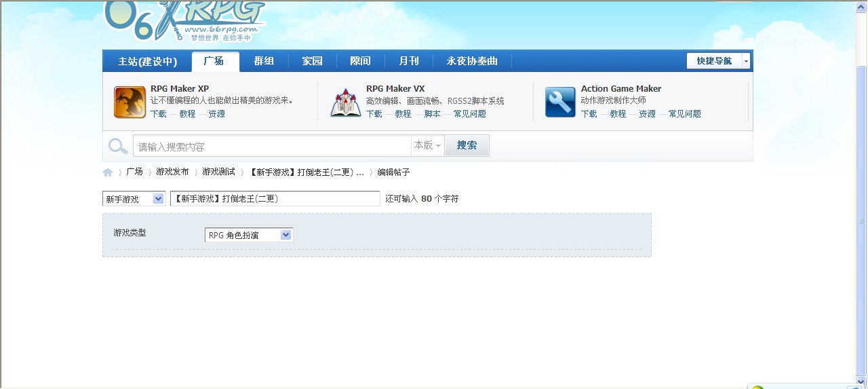Click 教程 under RPG Maker VX
Image resolution: width=868 pixels, height=389 pixels.
coord(403,114)
